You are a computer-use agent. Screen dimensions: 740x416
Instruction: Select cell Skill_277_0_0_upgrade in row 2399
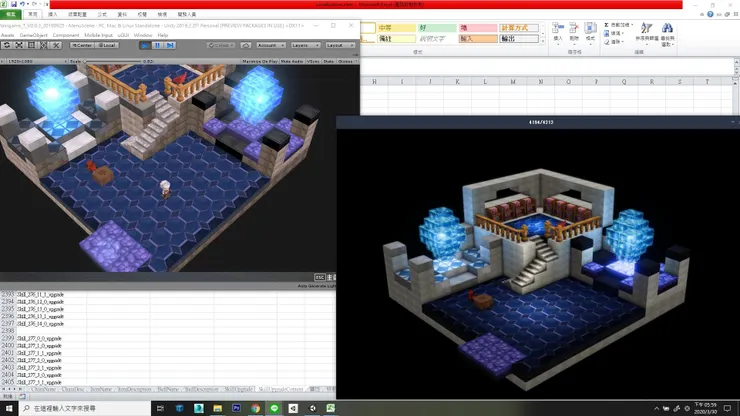[51, 338]
